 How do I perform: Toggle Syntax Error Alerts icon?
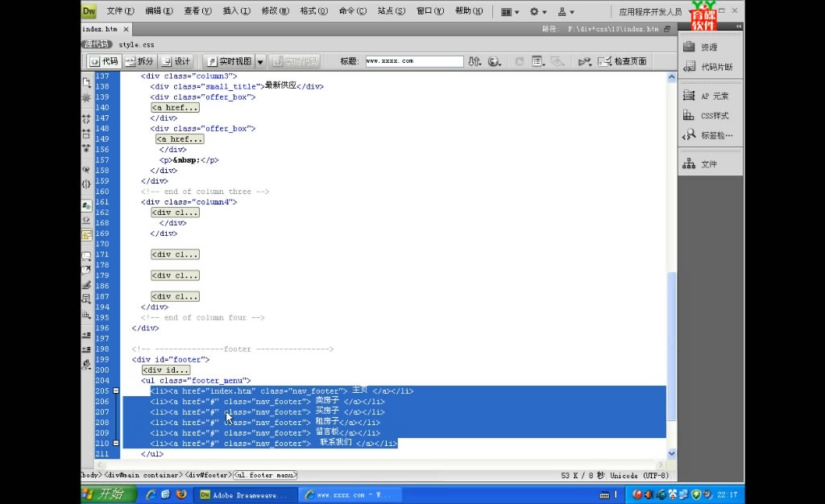click(86, 235)
